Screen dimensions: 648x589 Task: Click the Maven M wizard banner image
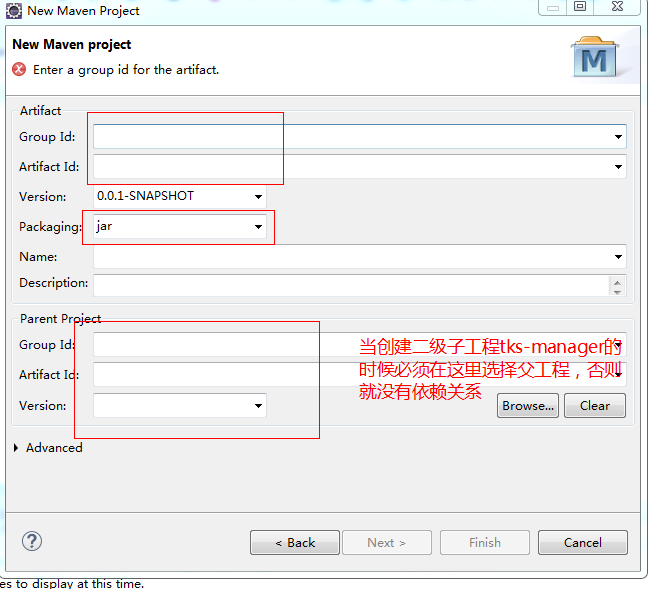594,57
